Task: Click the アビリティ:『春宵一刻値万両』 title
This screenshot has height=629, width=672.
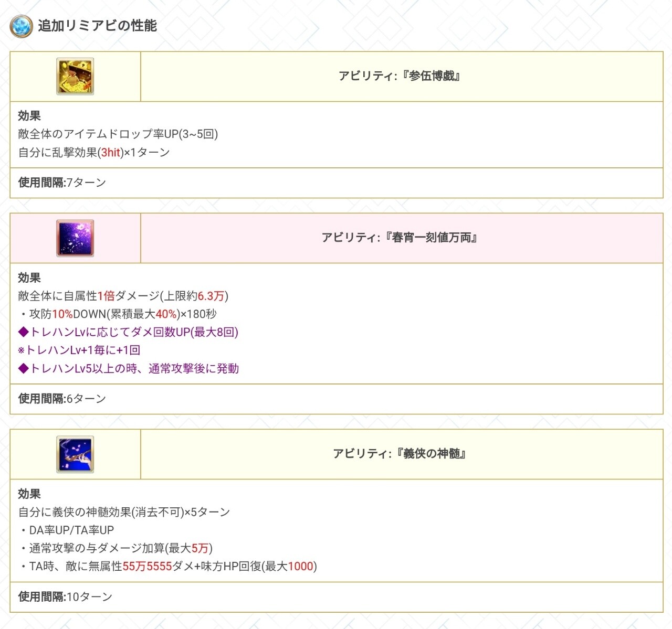Action: (x=400, y=238)
